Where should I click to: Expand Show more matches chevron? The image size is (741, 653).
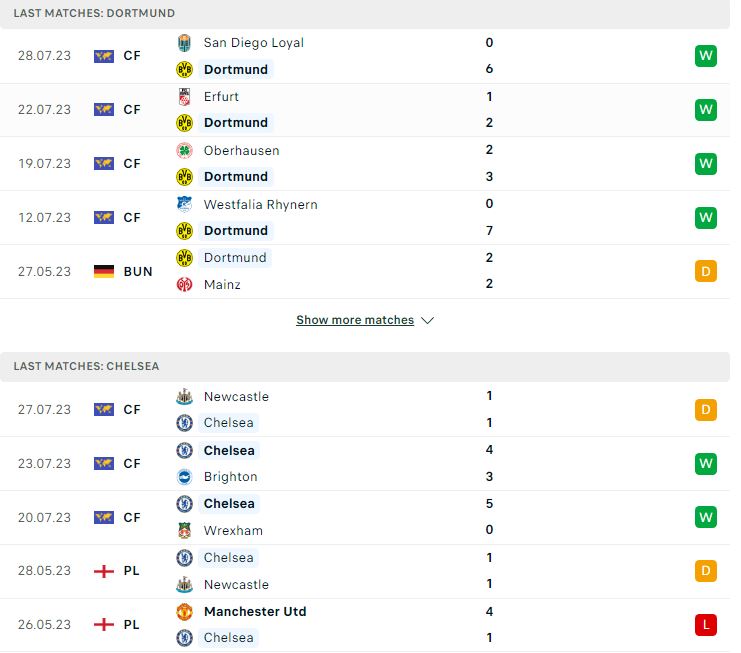point(428,320)
